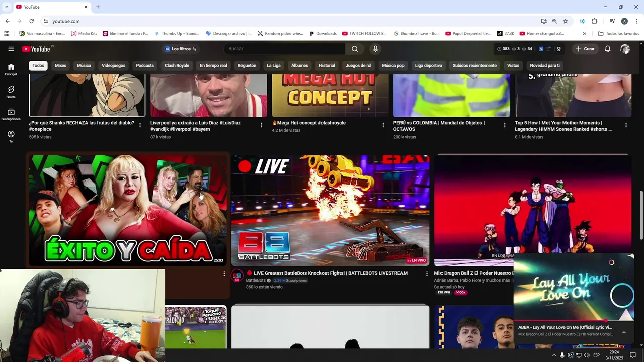
Task: Open options for the Mega Hut concept video
Action: 383,125
